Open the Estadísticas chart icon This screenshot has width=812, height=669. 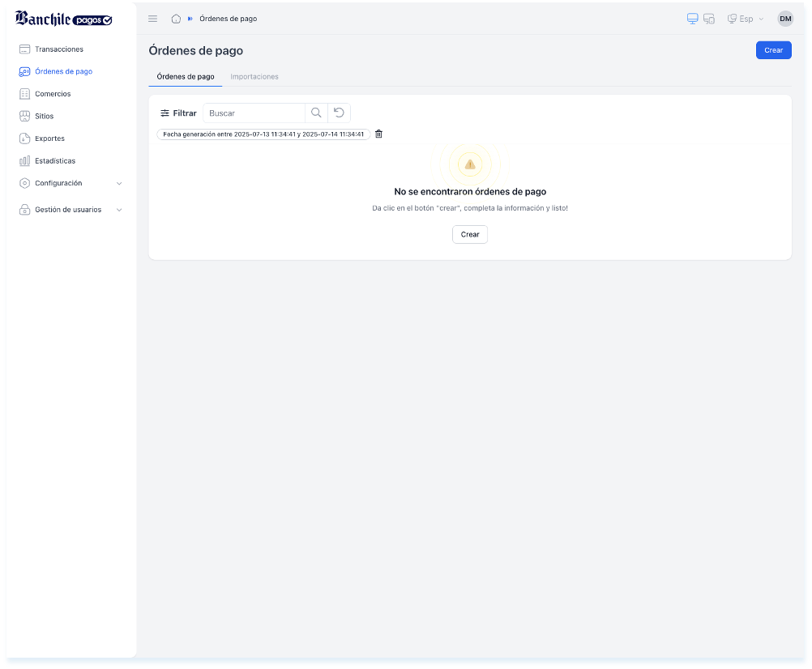tap(24, 160)
